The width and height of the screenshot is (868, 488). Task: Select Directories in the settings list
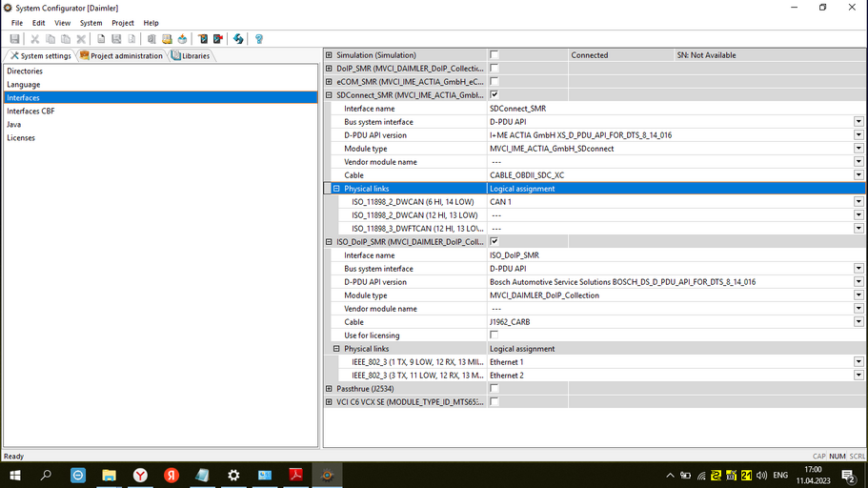click(160, 71)
